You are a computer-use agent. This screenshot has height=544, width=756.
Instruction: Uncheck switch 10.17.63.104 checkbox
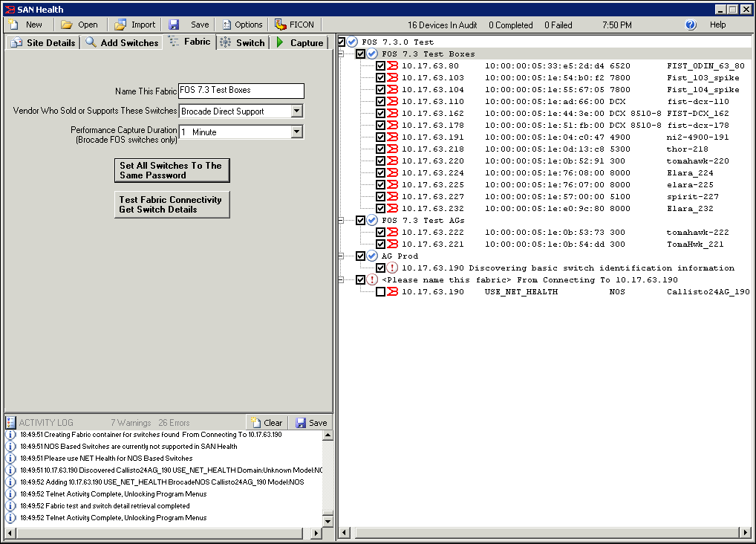380,90
